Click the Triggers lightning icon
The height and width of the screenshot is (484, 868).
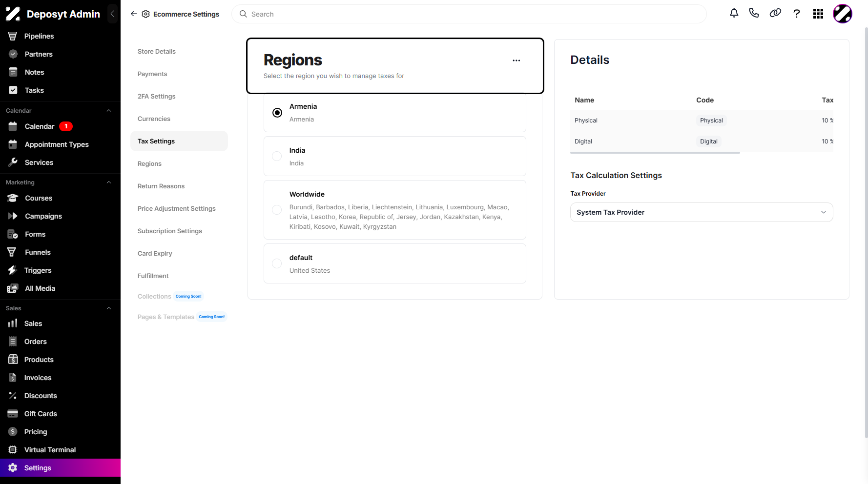point(13,270)
